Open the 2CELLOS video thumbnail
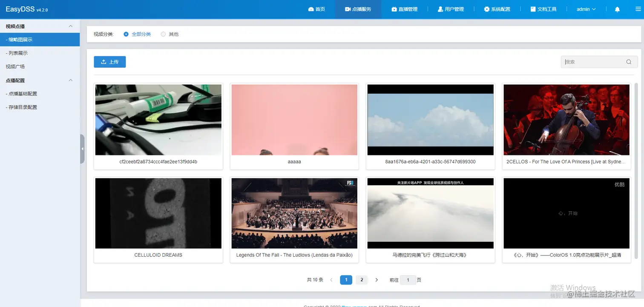 [x=566, y=120]
